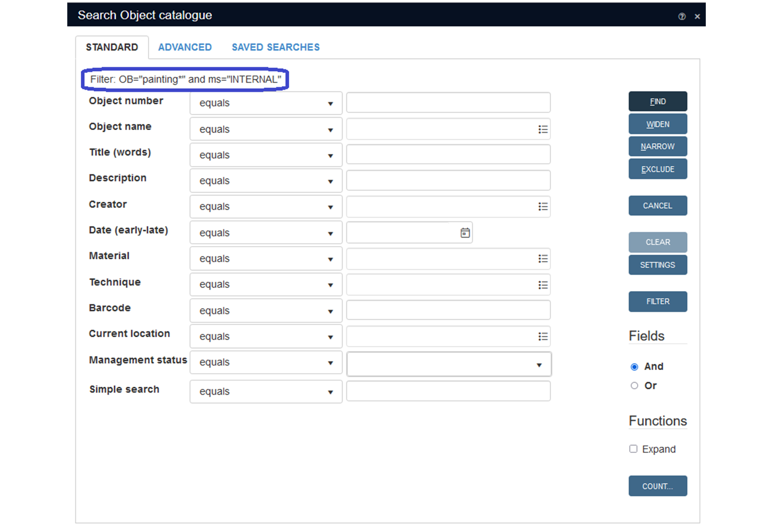Click the help question mark icon
Image resolution: width=774 pixels, height=532 pixels.
[x=682, y=16]
